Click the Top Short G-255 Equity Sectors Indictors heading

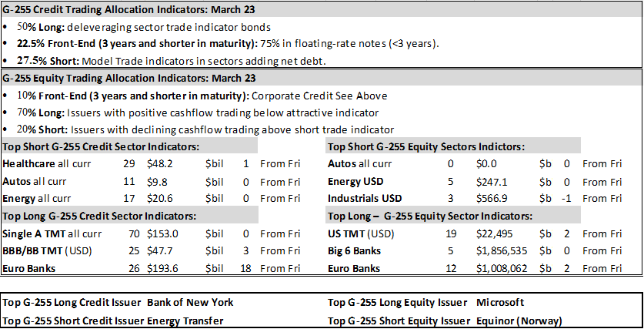(x=426, y=147)
